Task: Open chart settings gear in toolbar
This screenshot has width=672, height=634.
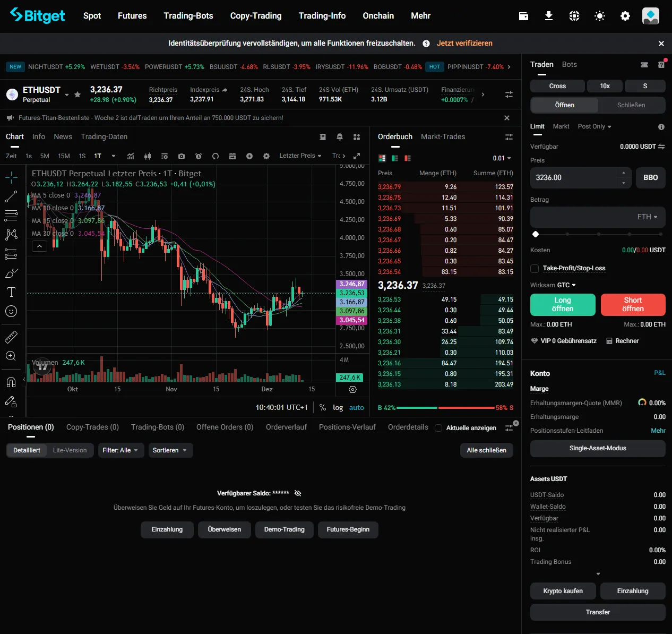Action: click(x=266, y=156)
